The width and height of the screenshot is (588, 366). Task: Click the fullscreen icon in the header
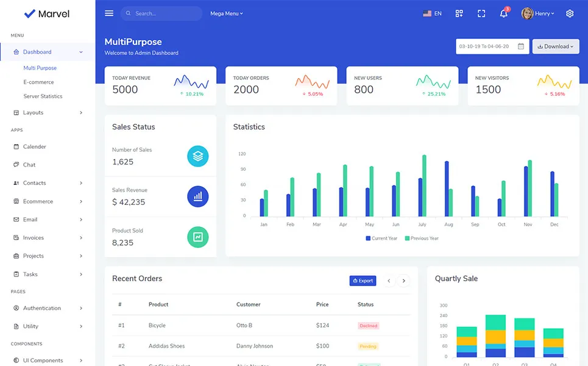coord(481,13)
